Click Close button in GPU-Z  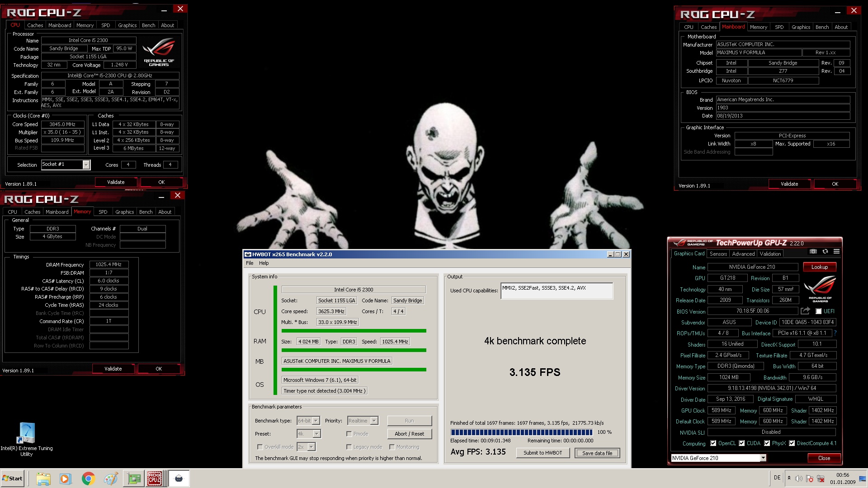(824, 458)
